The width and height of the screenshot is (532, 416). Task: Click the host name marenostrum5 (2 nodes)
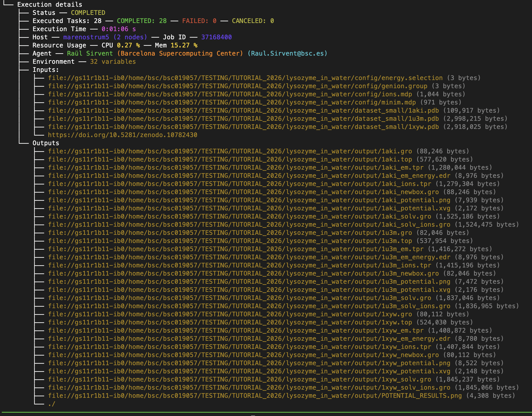pyautogui.click(x=105, y=37)
